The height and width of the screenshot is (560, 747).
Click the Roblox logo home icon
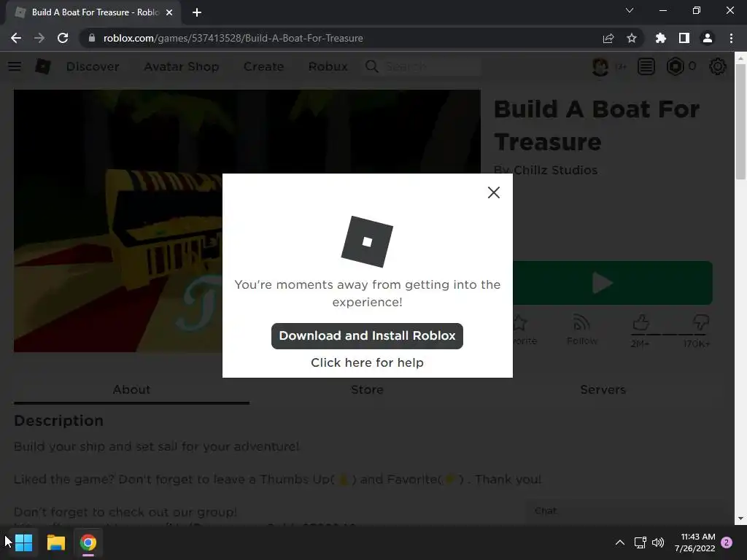(43, 66)
